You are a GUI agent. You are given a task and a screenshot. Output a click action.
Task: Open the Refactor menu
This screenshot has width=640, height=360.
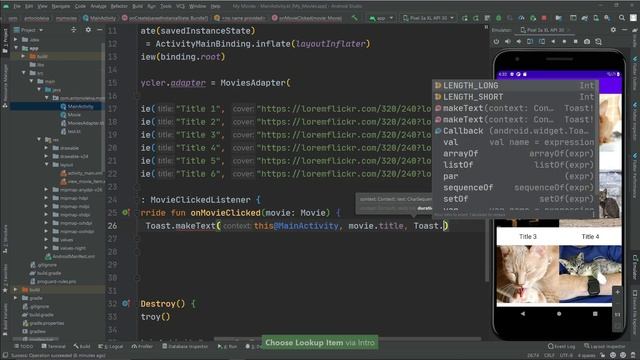(119, 6)
